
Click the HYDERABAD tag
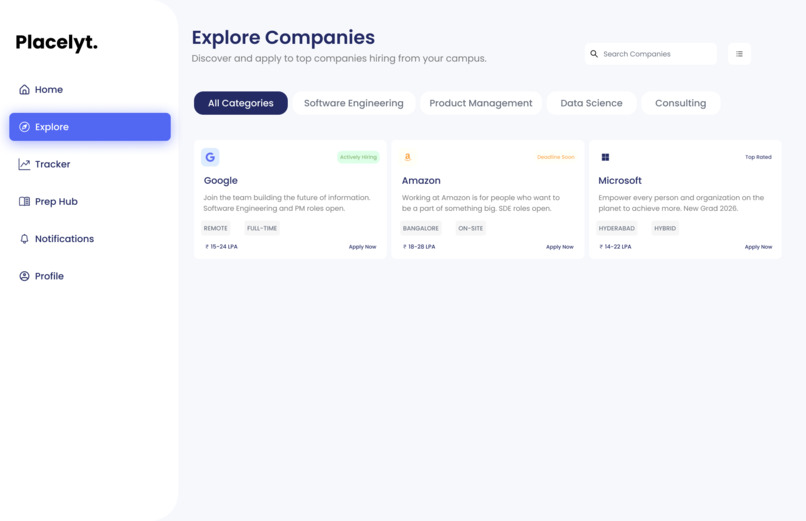click(x=616, y=228)
